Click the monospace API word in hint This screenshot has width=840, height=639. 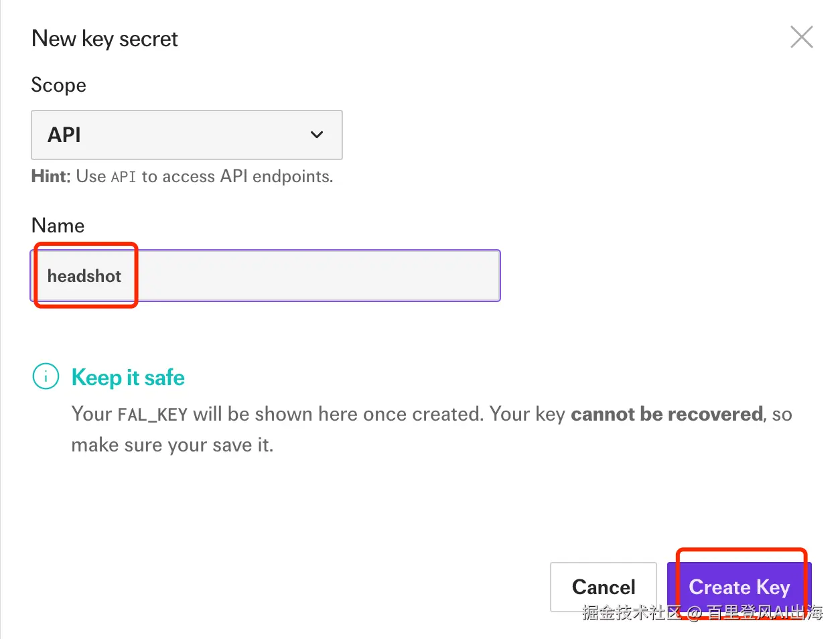click(123, 177)
